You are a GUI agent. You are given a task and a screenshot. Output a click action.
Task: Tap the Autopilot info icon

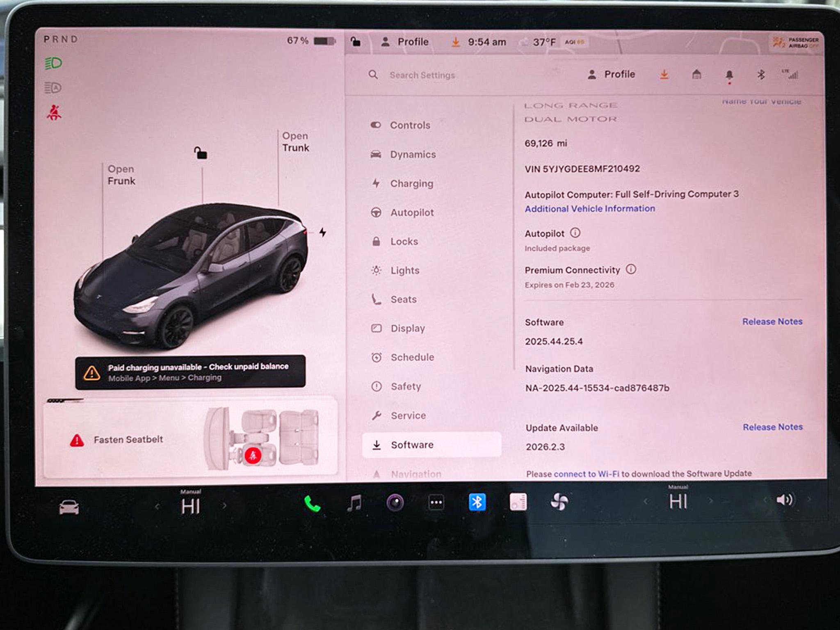pos(576,233)
